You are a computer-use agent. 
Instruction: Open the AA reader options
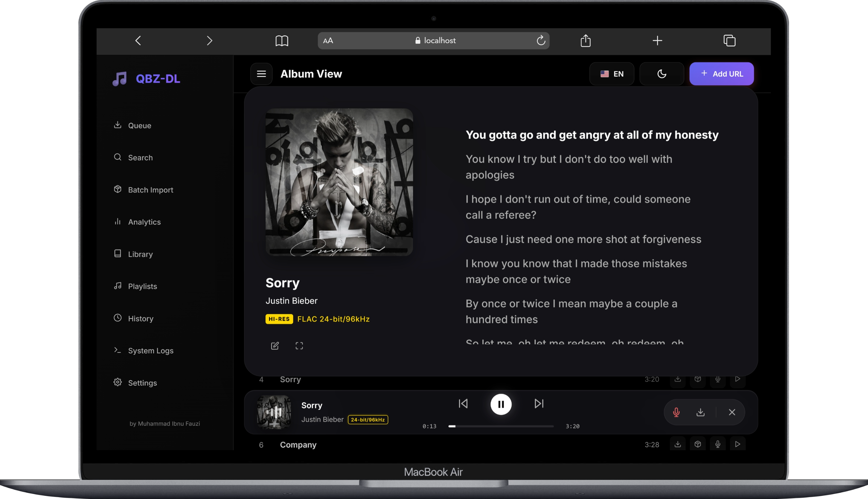328,41
